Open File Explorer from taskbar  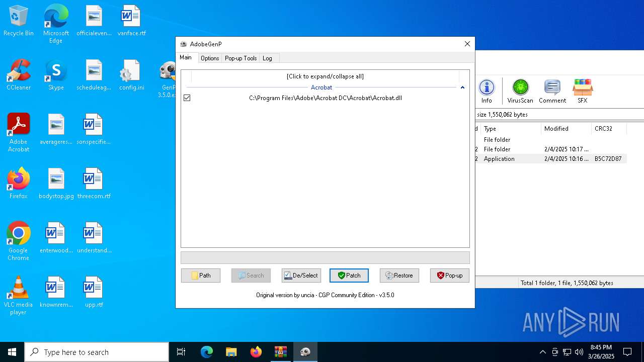pos(231,352)
